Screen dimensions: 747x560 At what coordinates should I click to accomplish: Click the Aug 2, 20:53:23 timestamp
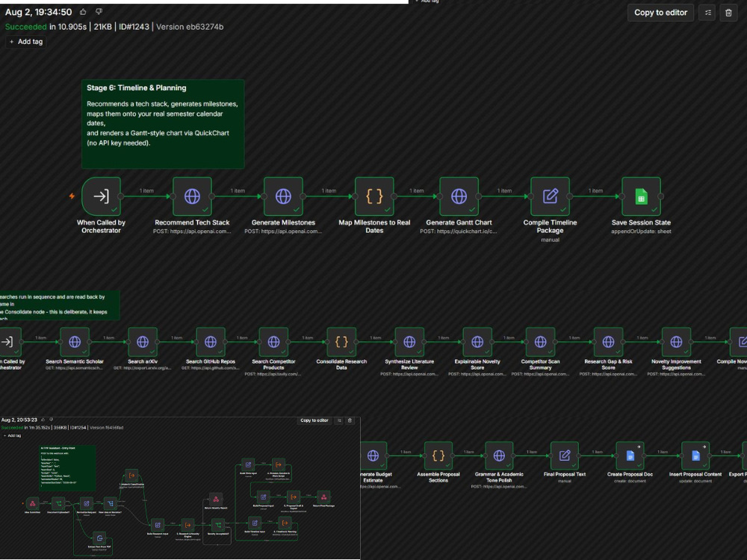pos(19,420)
